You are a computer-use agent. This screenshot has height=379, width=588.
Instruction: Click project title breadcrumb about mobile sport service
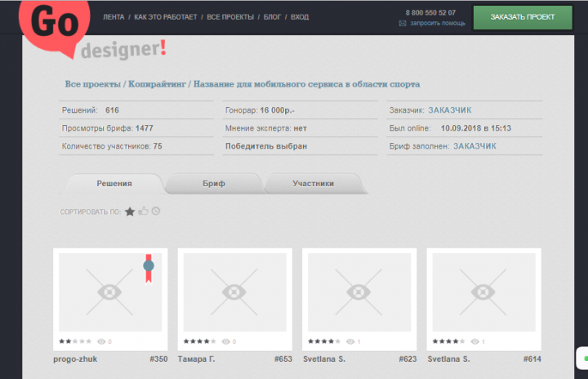tap(306, 84)
